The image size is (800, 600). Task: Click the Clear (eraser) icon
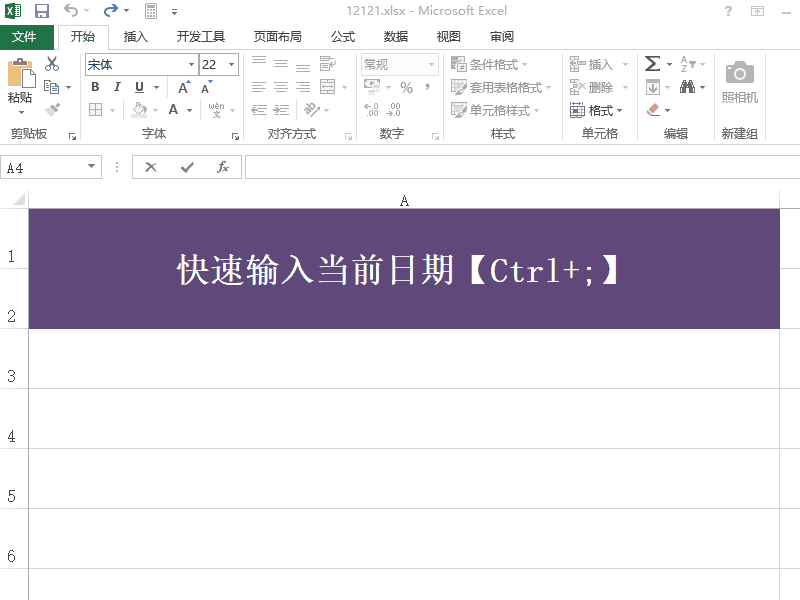pyautogui.click(x=655, y=111)
